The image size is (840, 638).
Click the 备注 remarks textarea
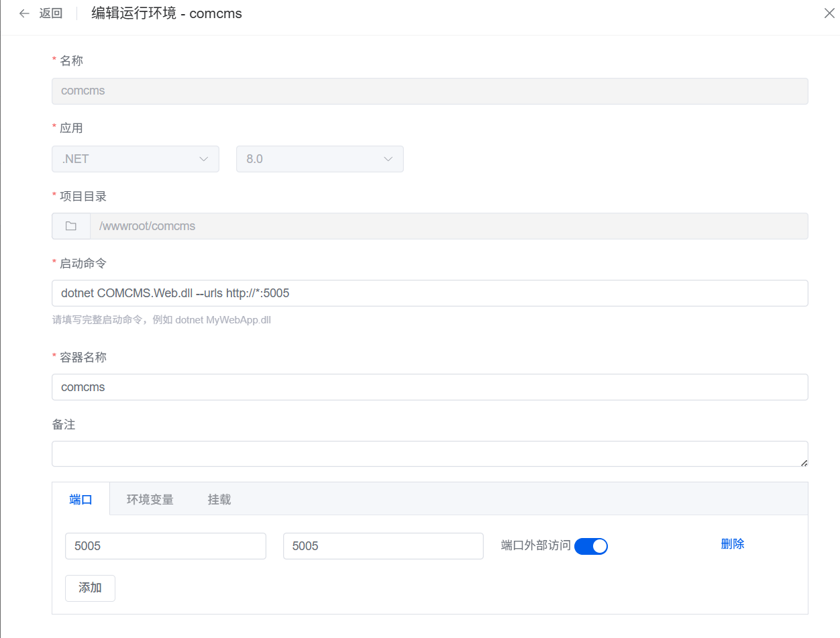pos(430,454)
